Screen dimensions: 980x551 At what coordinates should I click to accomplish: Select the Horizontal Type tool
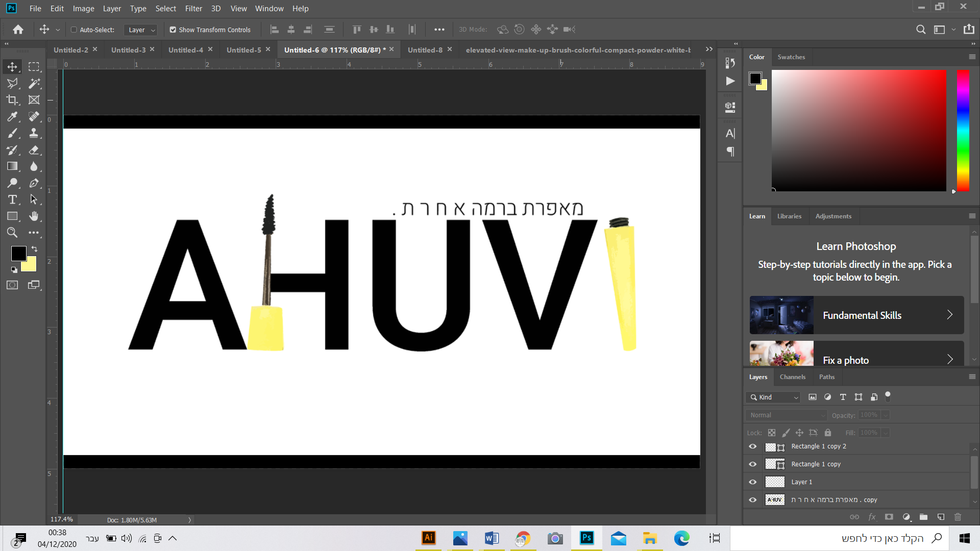[x=12, y=199]
